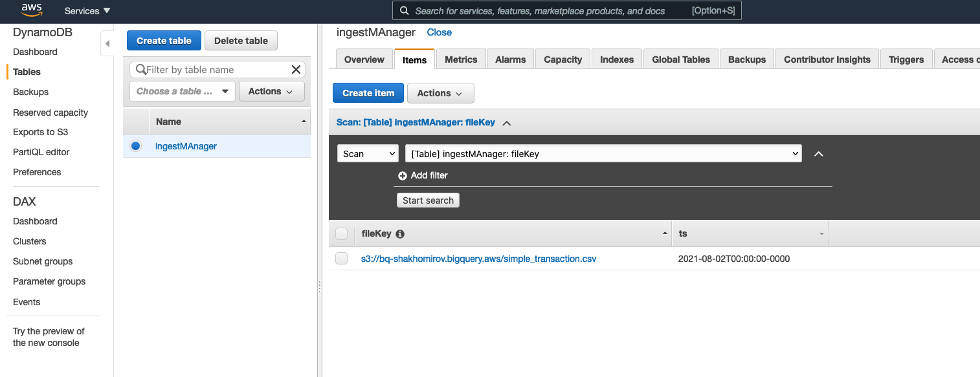Open the s3 simple_transaction.csv item link
980x377 pixels.
click(x=478, y=259)
